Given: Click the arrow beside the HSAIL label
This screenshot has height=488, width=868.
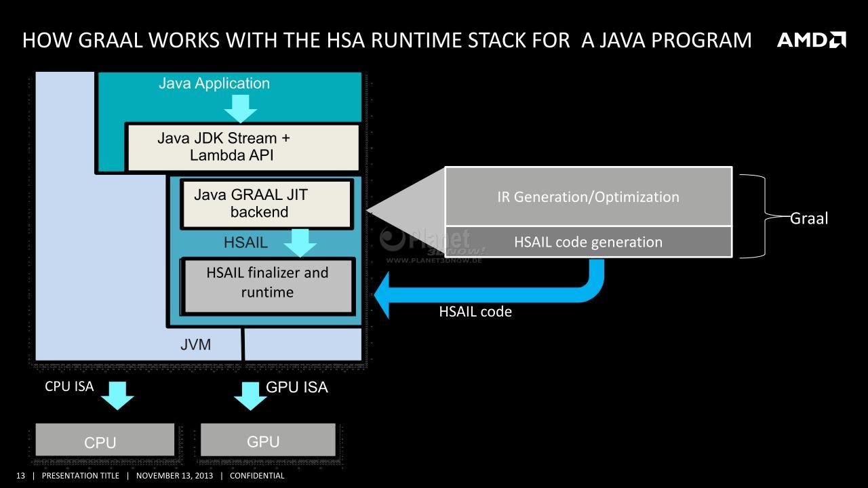Looking at the screenshot, I should (x=300, y=243).
